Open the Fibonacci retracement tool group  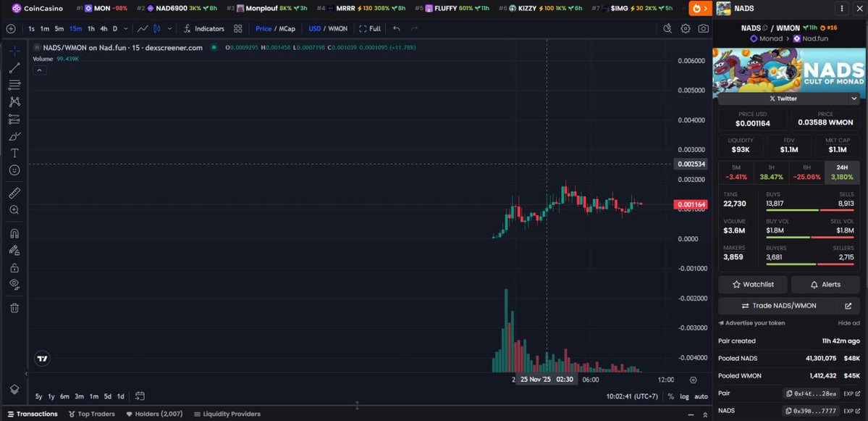[x=15, y=85]
